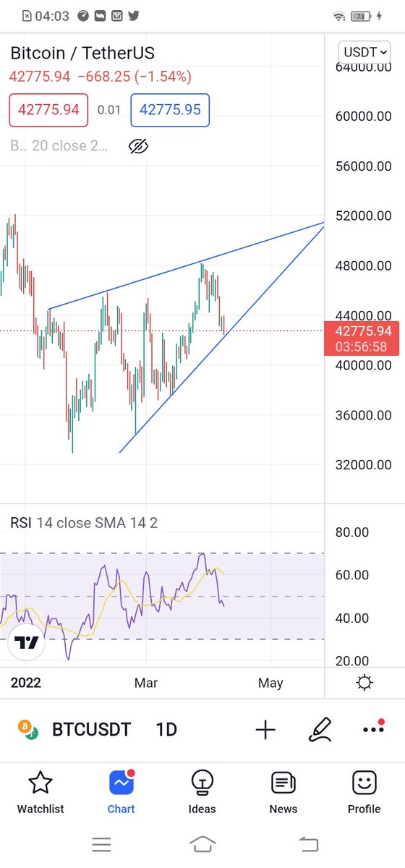The height and width of the screenshot is (868, 405).
Task: Select the BB 20 close indicator label
Action: [59, 146]
